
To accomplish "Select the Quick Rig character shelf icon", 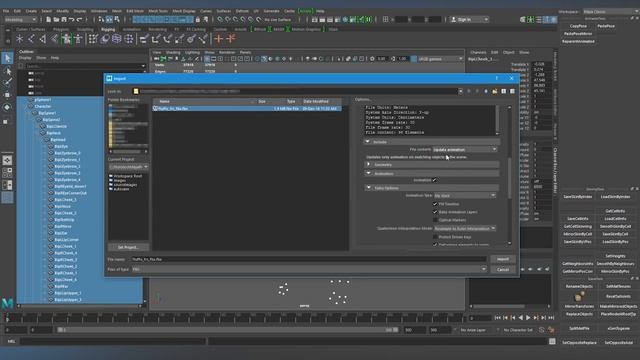I will pyautogui.click(x=66, y=39).
